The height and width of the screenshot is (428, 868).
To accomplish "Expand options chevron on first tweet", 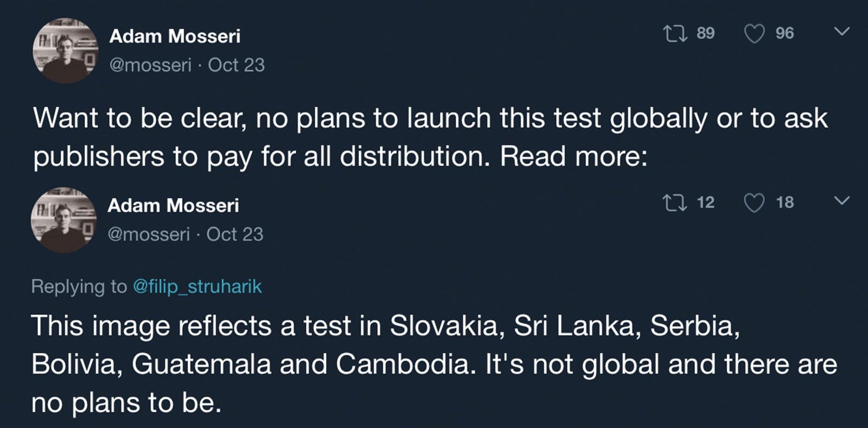I will click(x=841, y=32).
